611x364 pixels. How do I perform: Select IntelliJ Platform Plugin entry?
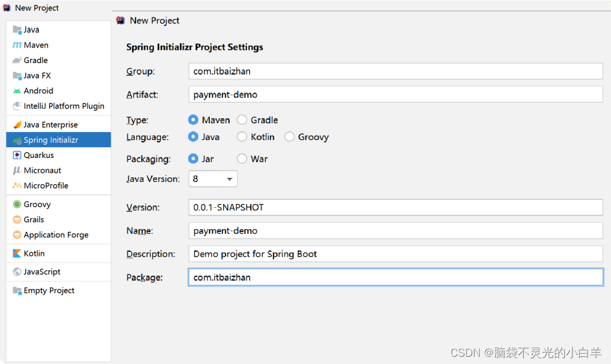click(58, 106)
